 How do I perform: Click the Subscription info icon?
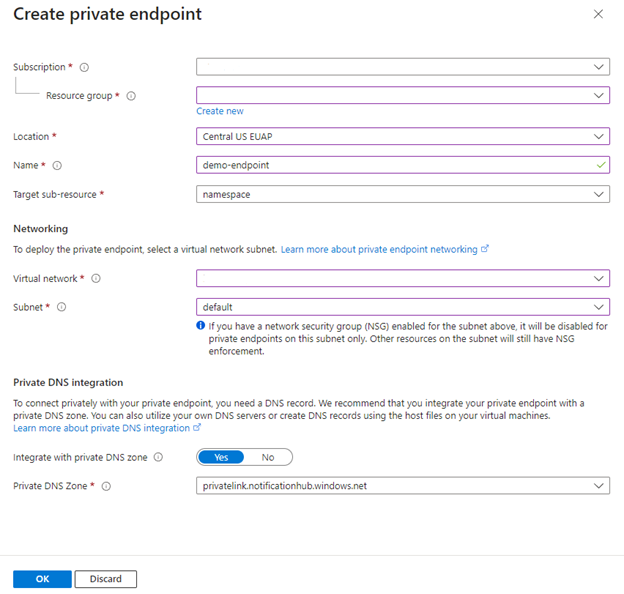click(x=84, y=67)
